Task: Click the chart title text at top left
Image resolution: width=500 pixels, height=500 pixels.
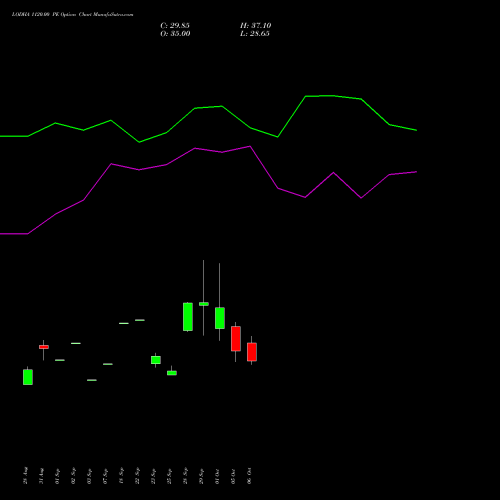Action: (x=72, y=15)
